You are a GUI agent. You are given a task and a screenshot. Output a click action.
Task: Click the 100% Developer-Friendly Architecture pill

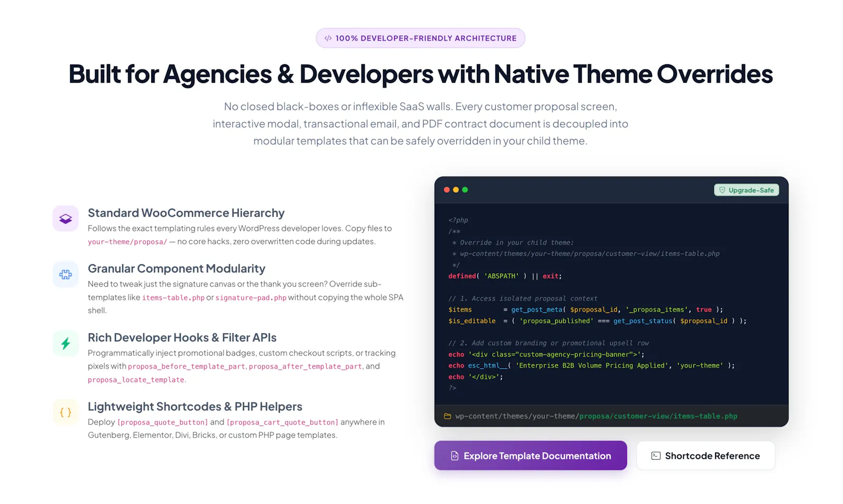click(x=420, y=38)
